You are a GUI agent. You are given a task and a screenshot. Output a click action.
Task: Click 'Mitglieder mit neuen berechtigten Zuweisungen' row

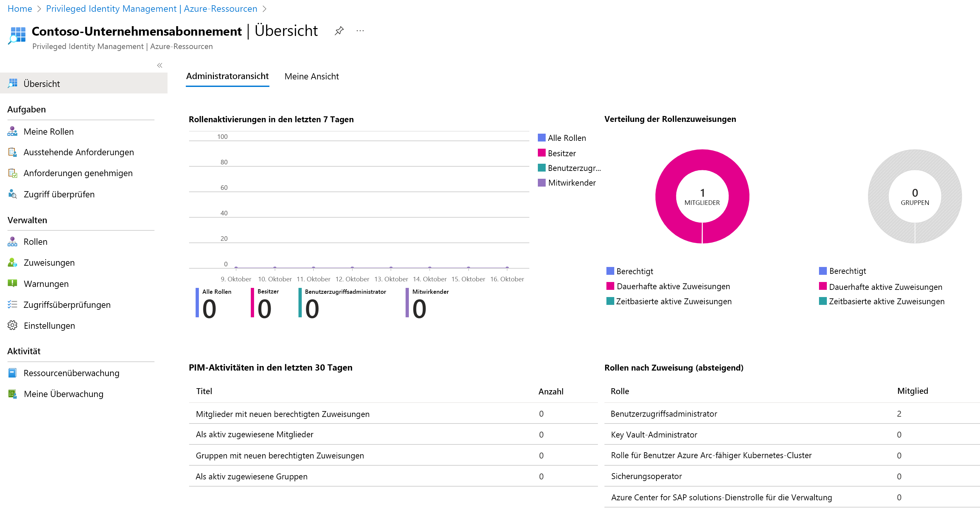click(x=394, y=414)
